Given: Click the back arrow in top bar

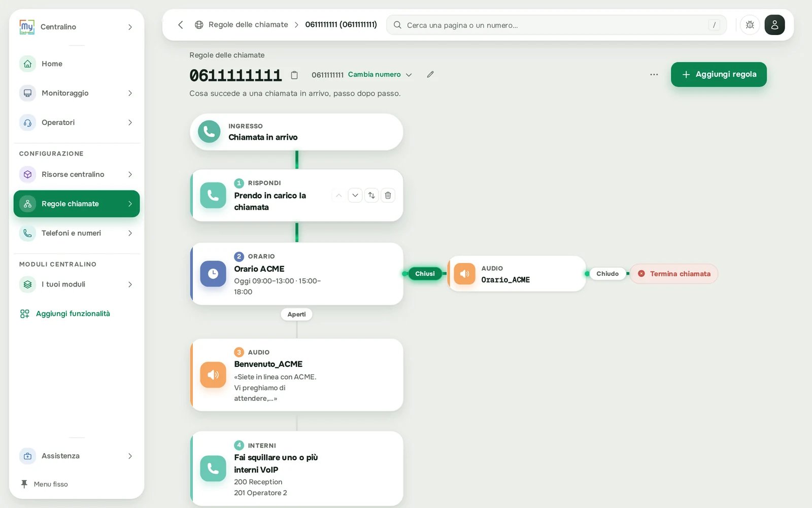Looking at the screenshot, I should (180, 25).
